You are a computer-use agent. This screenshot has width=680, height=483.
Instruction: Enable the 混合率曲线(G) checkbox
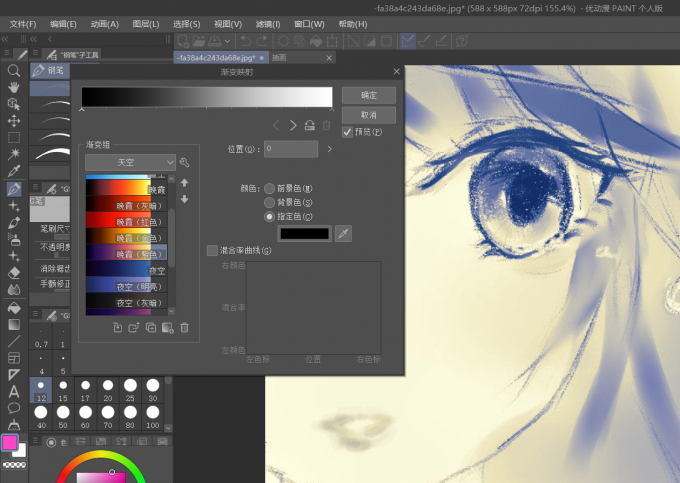click(x=212, y=250)
